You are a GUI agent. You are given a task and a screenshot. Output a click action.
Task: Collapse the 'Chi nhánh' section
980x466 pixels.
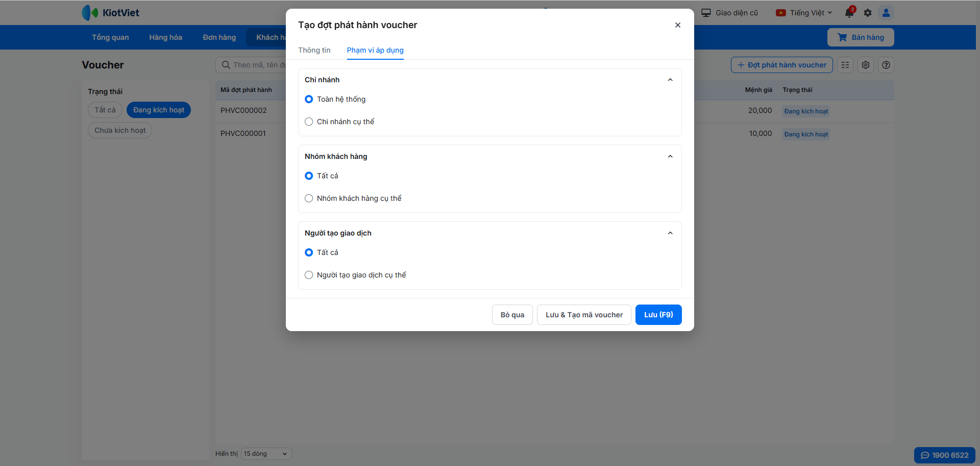tap(670, 80)
